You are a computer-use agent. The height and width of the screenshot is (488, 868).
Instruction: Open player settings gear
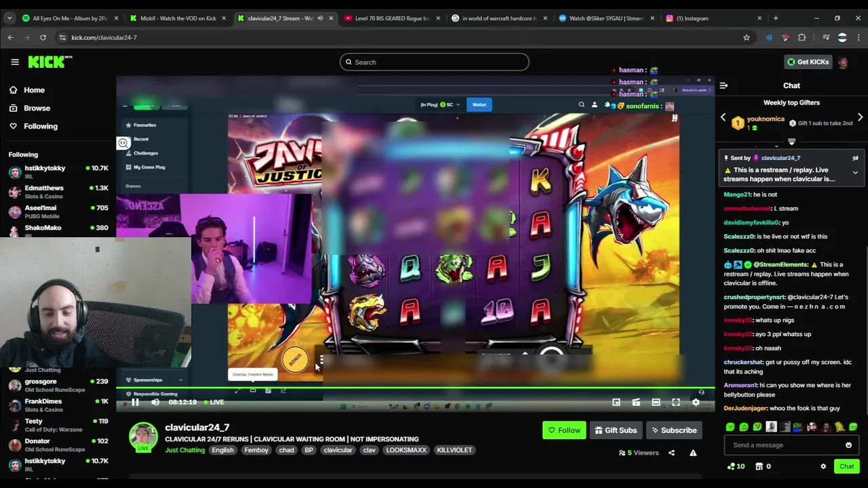(x=696, y=403)
